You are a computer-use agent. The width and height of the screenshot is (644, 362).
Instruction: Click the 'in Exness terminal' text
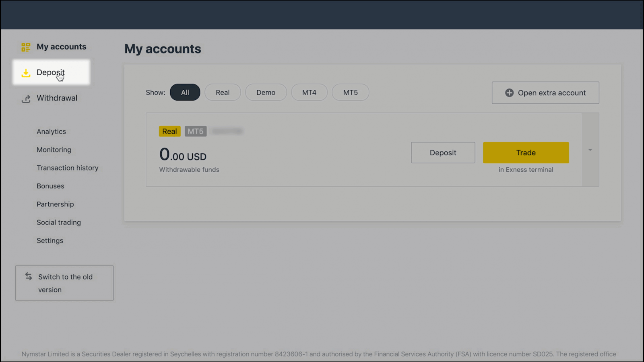click(526, 170)
